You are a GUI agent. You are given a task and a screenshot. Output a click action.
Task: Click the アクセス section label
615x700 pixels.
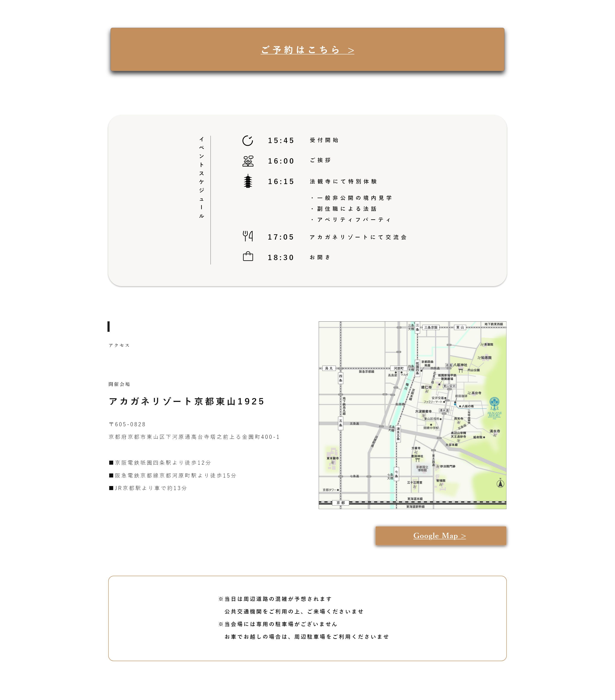(x=119, y=345)
